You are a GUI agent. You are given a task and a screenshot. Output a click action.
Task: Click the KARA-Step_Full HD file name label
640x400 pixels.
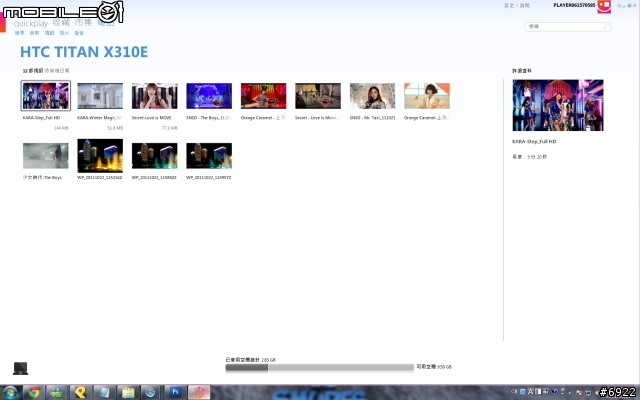[41, 118]
